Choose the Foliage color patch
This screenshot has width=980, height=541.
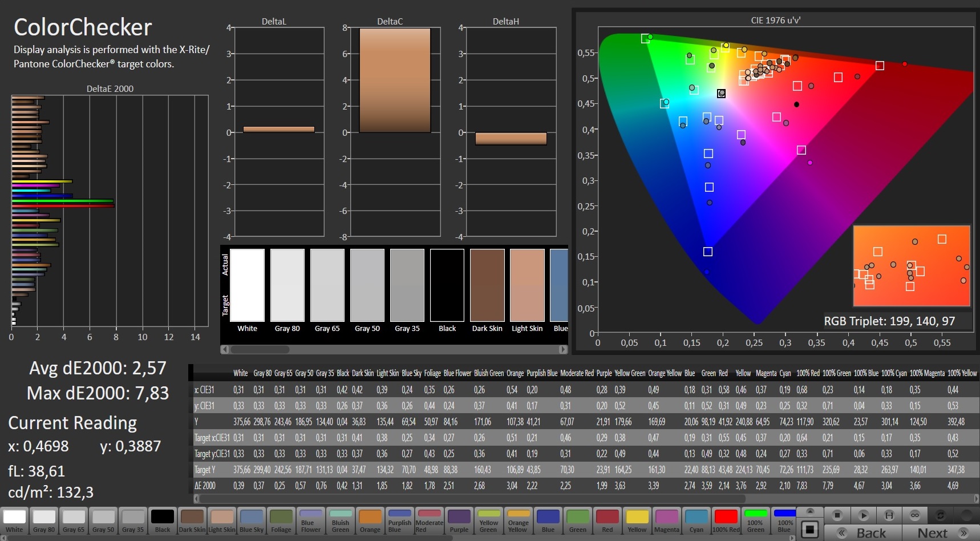point(281,521)
